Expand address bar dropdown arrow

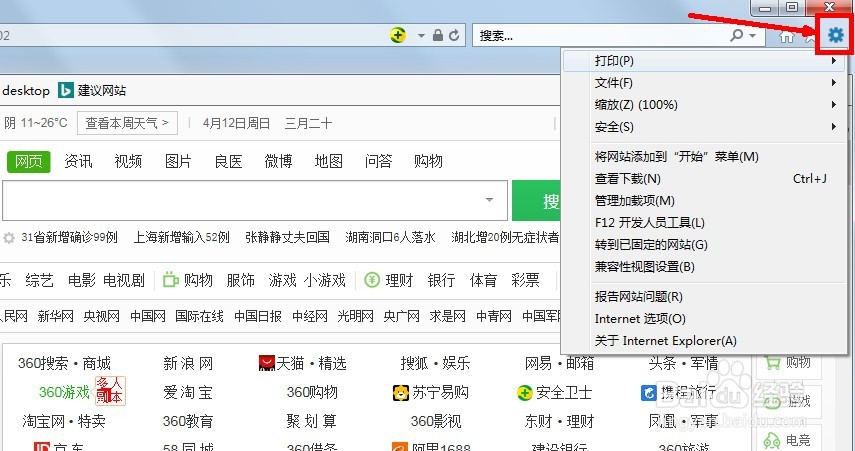[x=421, y=36]
